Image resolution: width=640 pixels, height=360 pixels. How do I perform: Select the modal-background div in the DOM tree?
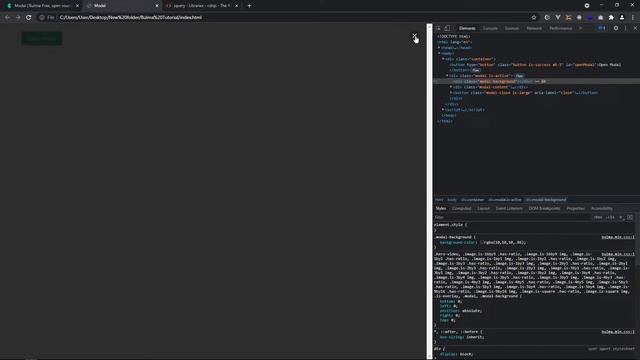(536, 82)
